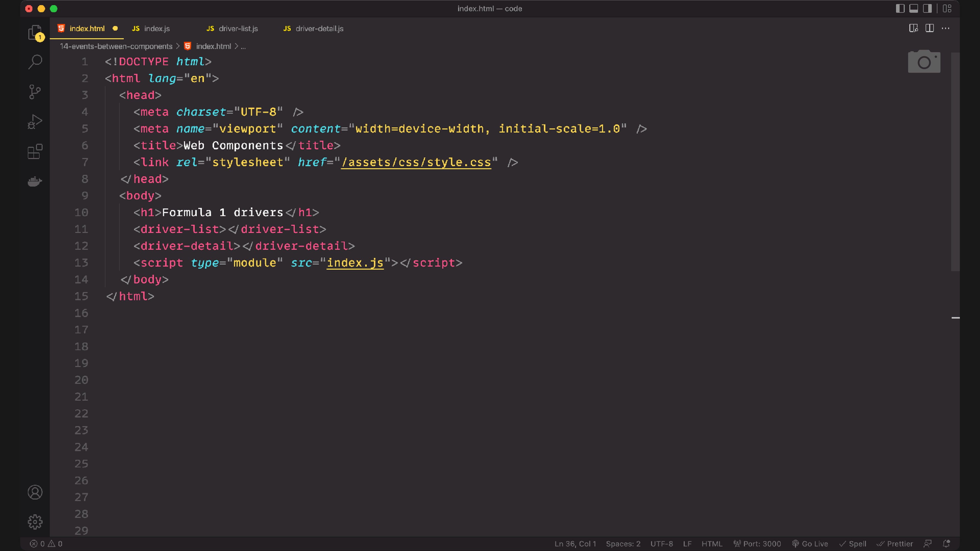This screenshot has width=980, height=551.
Task: Follow the /assets/css/style.css link
Action: click(416, 162)
